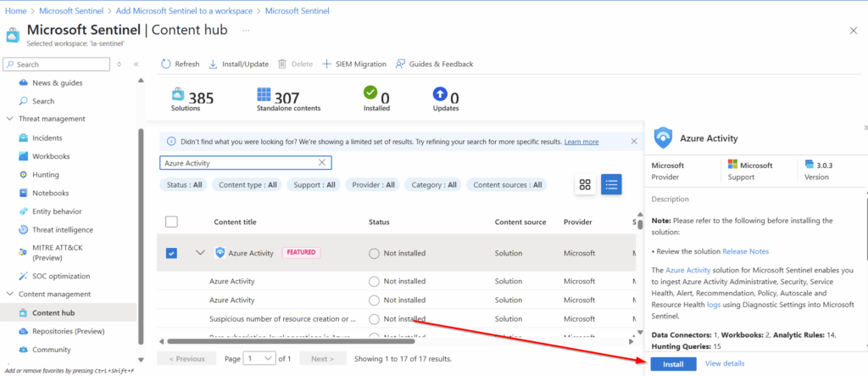The width and height of the screenshot is (868, 376).
Task: Click the logs link in description
Action: 713,305
